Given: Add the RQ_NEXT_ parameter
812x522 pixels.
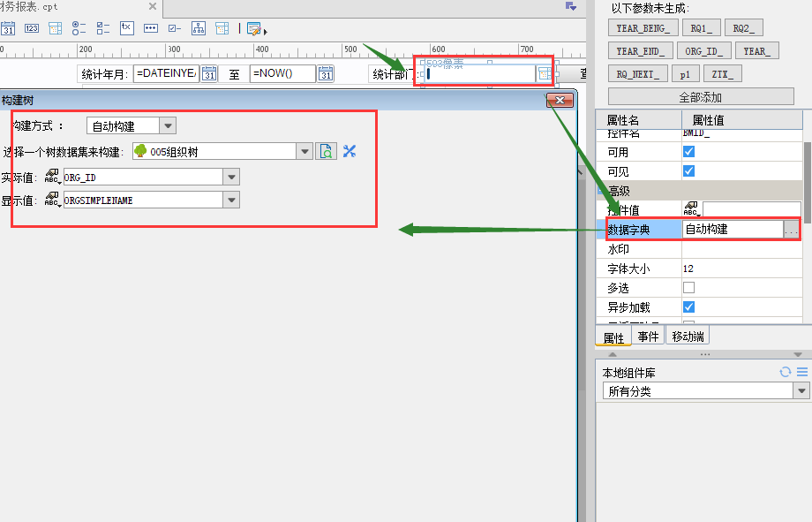Looking at the screenshot, I should (637, 73).
